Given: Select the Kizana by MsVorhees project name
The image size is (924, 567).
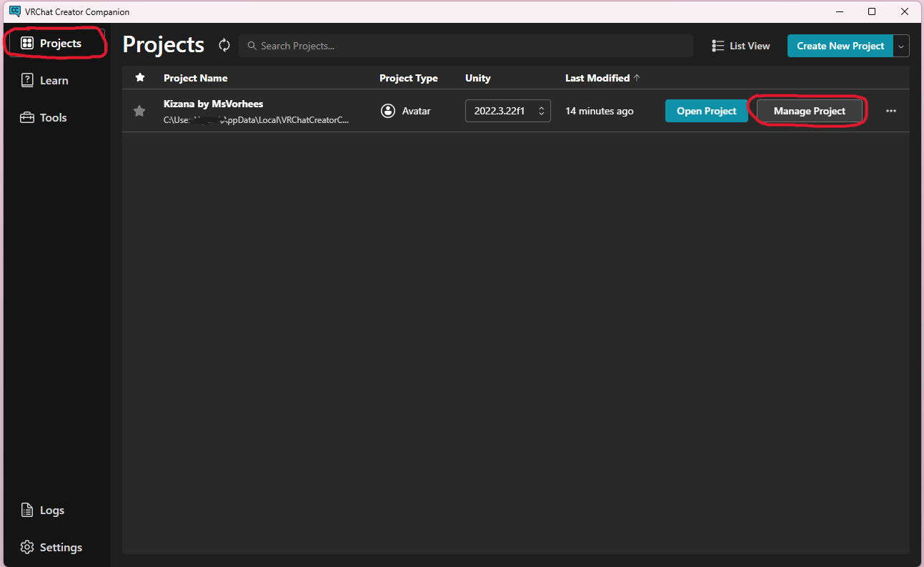Looking at the screenshot, I should [214, 104].
